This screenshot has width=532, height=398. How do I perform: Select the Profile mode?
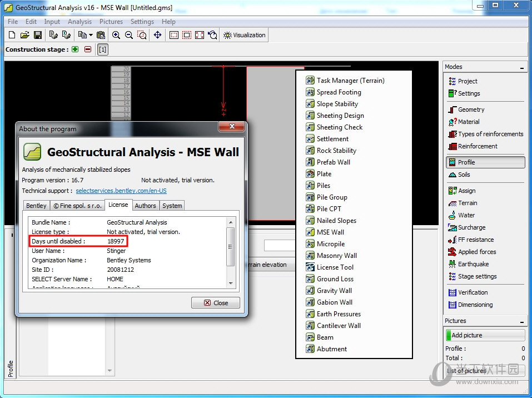click(485, 162)
